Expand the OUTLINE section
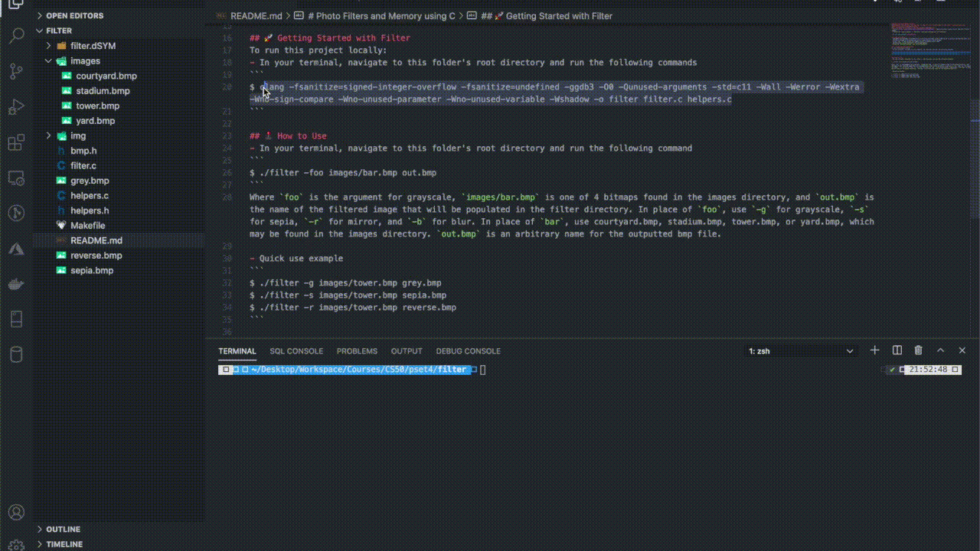The image size is (980, 551). (63, 529)
